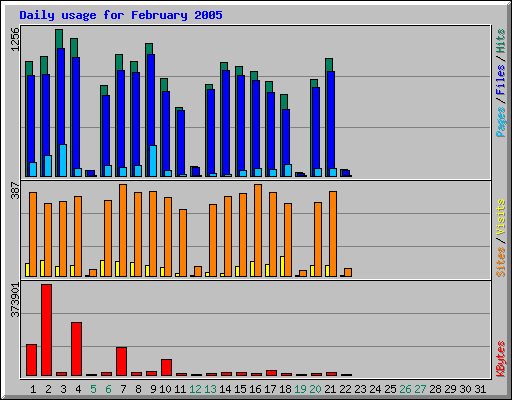Click day 31 on the x-axis

click(480, 389)
